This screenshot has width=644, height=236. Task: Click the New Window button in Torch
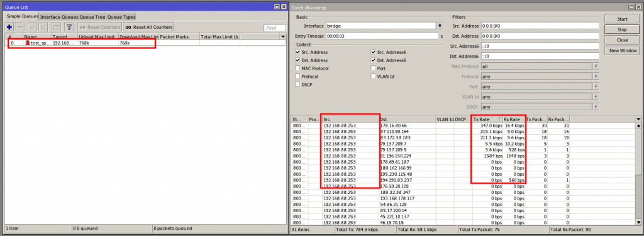622,50
